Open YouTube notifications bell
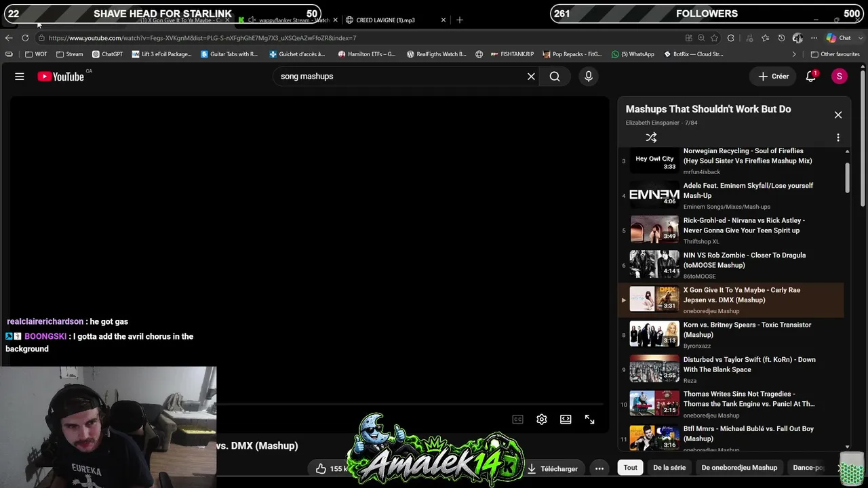Image resolution: width=868 pixels, height=488 pixels. click(811, 77)
